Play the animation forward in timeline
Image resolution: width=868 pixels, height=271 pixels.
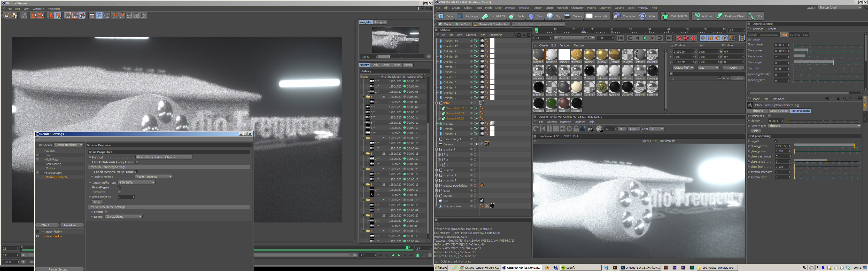645,38
